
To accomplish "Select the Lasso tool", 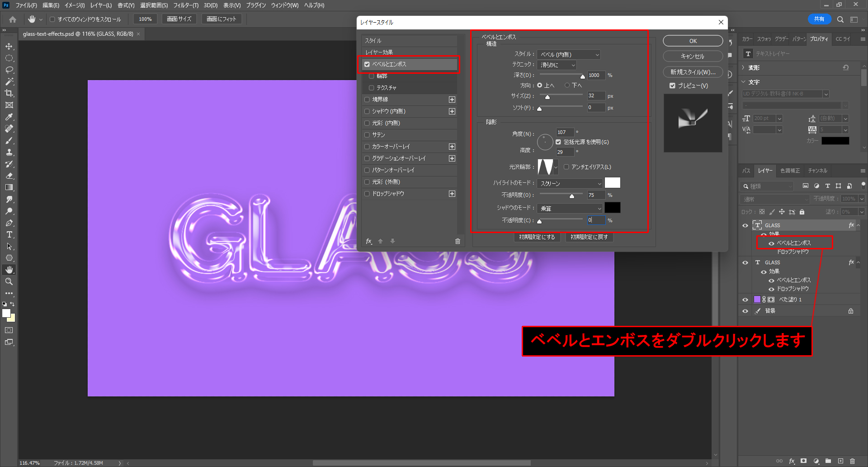I will (x=9, y=70).
